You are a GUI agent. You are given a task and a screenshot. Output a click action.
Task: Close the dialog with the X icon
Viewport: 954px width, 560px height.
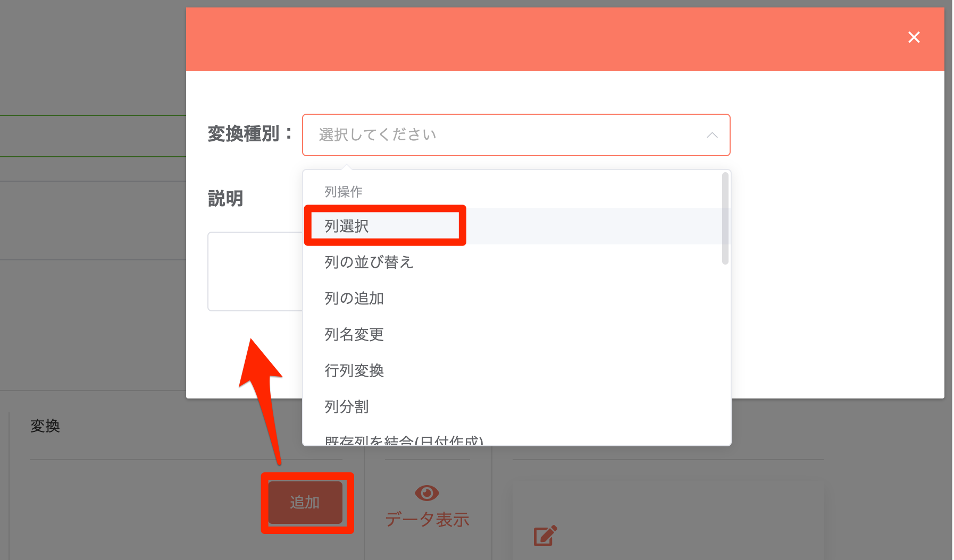point(914,37)
